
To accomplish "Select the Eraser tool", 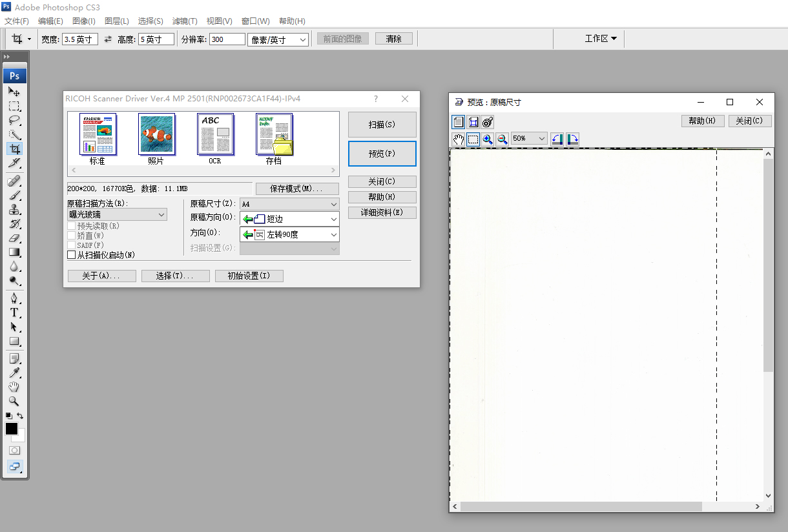I will point(14,238).
